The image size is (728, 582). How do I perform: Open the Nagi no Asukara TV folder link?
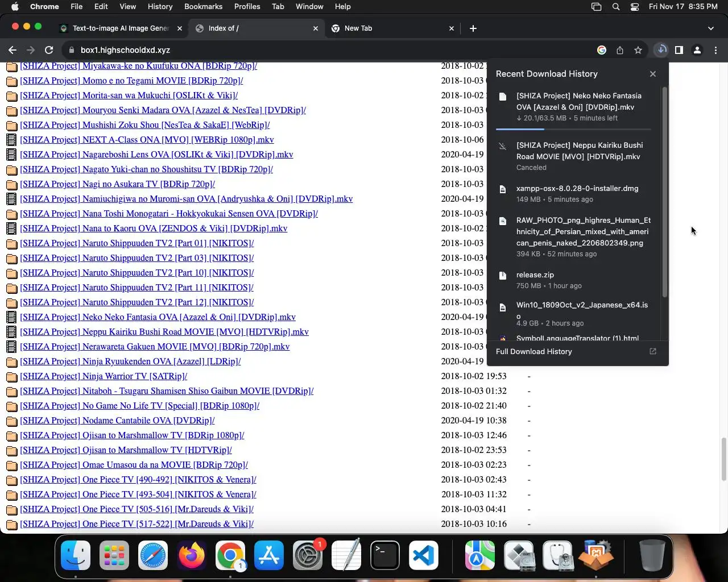coord(118,184)
